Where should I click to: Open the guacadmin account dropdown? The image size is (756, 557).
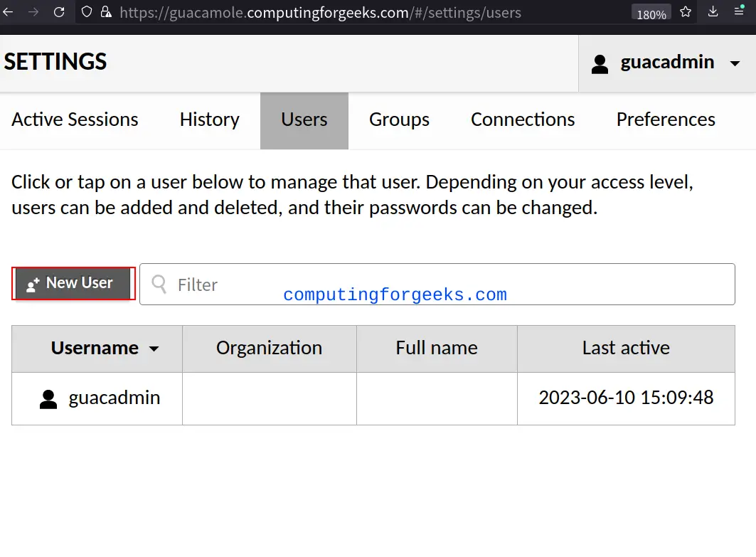[x=735, y=63]
